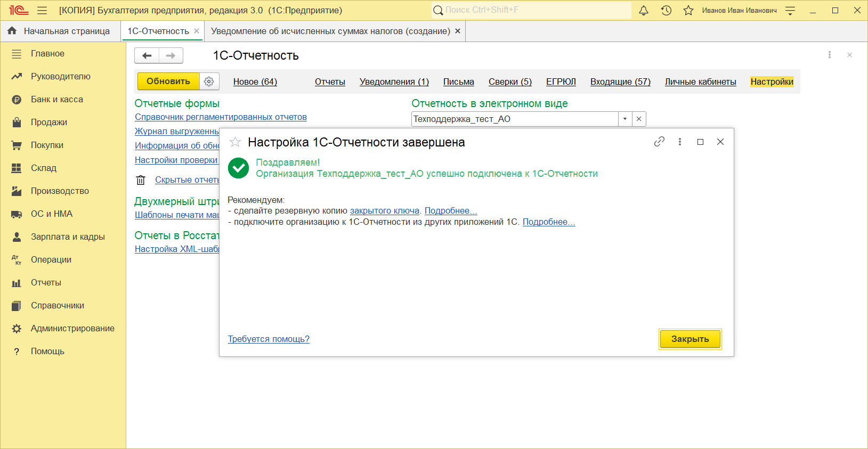Open Производство section

tap(63, 191)
